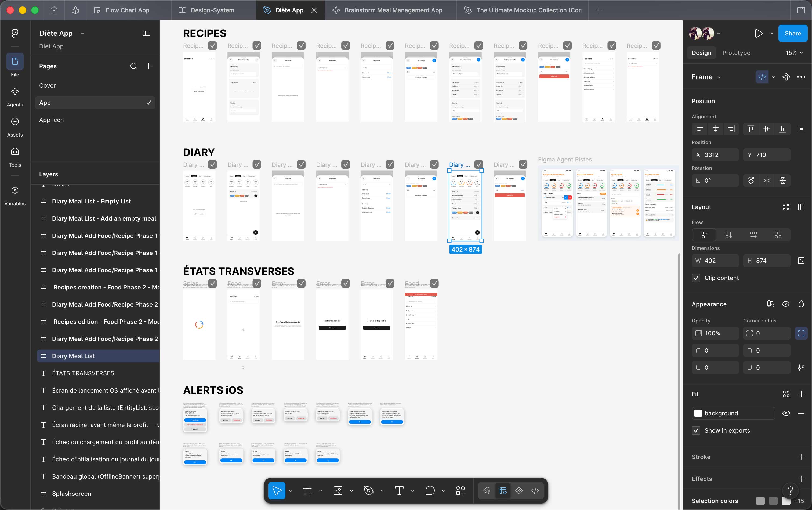The height and width of the screenshot is (510, 812).
Task: Open the Assets panel
Action: click(x=15, y=127)
